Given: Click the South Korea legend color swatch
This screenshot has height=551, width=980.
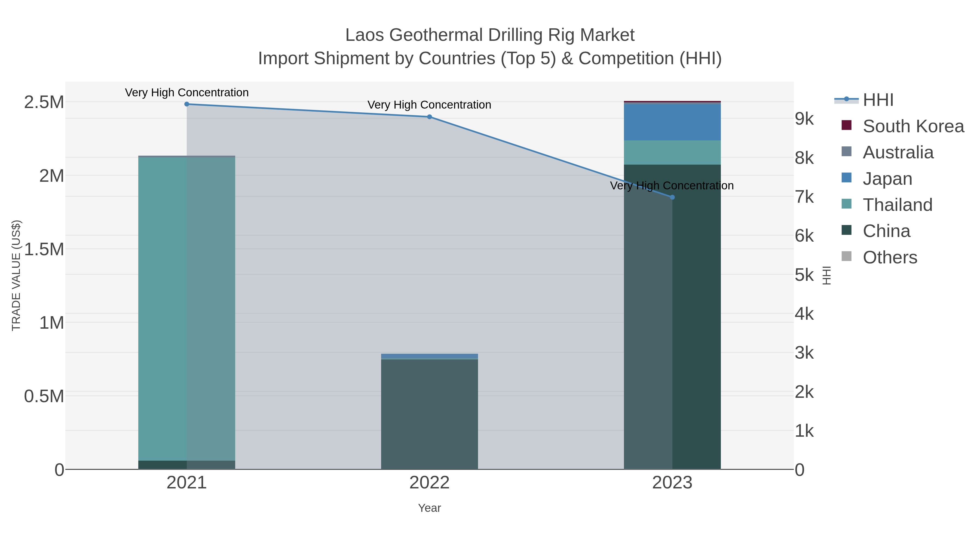Looking at the screenshot, I should 846,125.
